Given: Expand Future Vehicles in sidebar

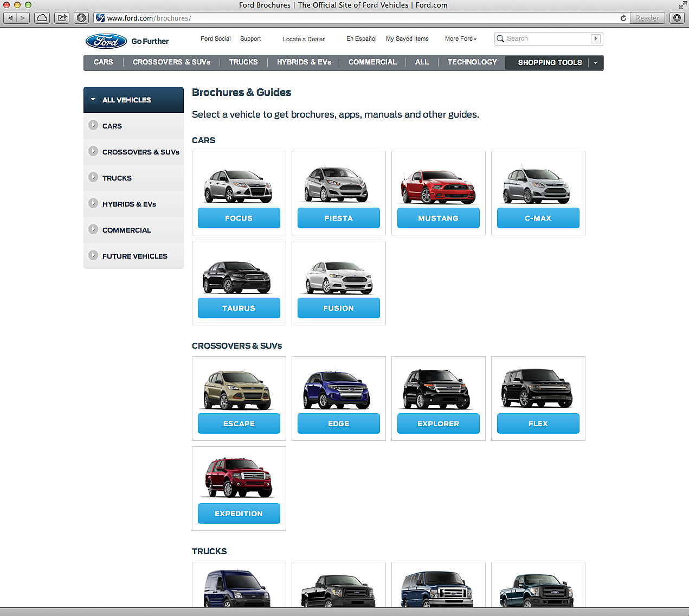Looking at the screenshot, I should [133, 256].
